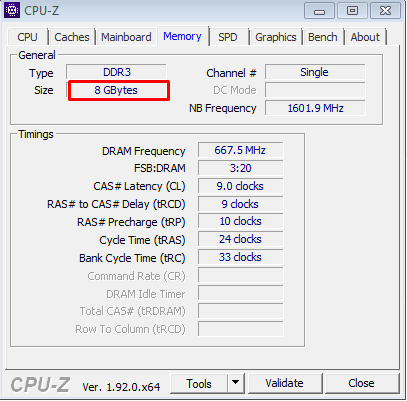Select the Memory tab
The width and height of the screenshot is (407, 401).
click(182, 36)
